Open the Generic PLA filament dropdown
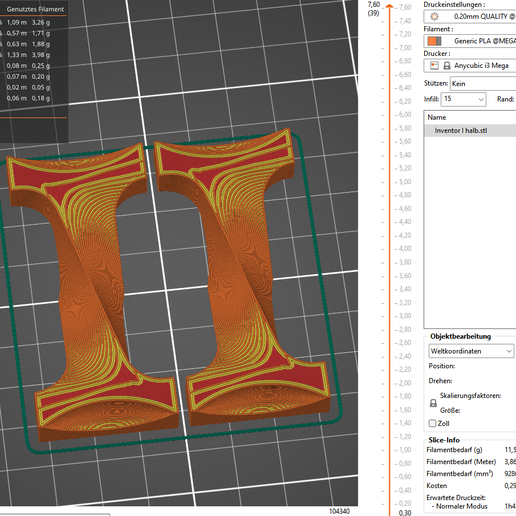This screenshot has height=516, width=516. (x=470, y=41)
